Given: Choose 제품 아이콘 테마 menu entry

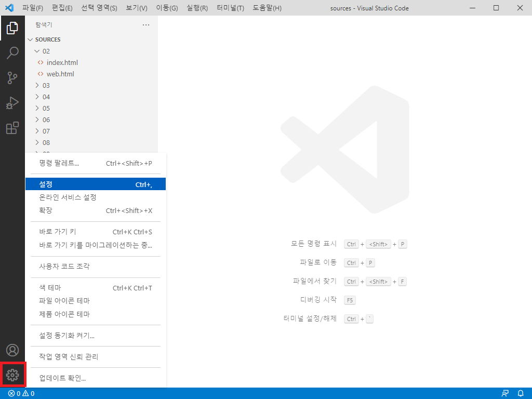Looking at the screenshot, I should click(96, 314).
